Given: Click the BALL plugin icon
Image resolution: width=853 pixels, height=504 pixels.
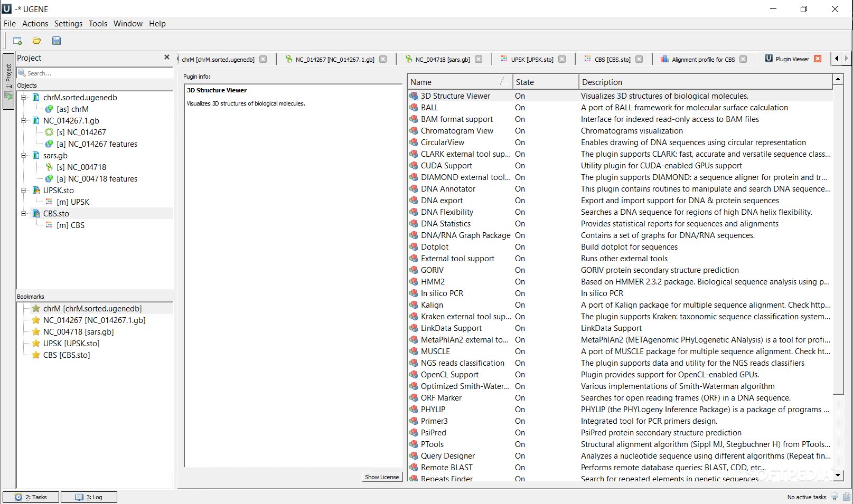Looking at the screenshot, I should (414, 107).
